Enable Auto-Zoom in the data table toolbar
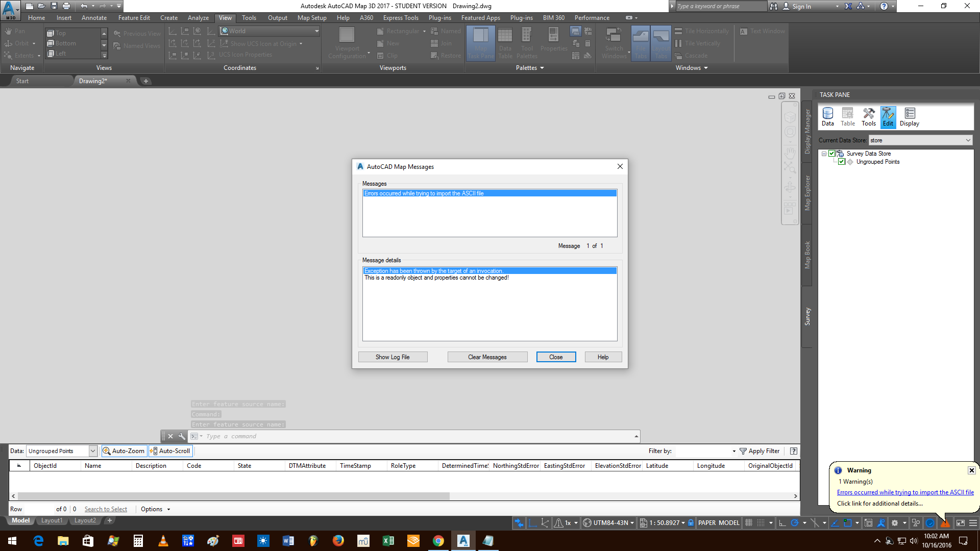Screen dimensions: 980x551 [124, 450]
